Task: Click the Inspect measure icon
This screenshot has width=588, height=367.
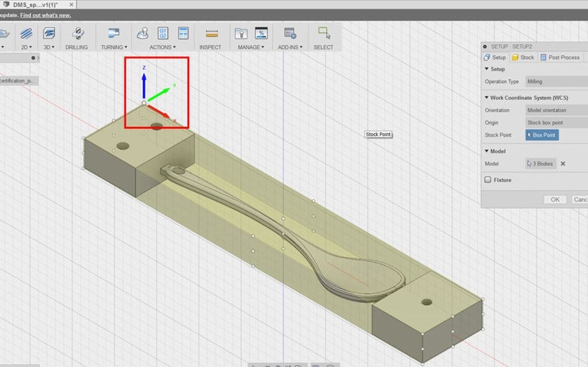Action: [211, 33]
